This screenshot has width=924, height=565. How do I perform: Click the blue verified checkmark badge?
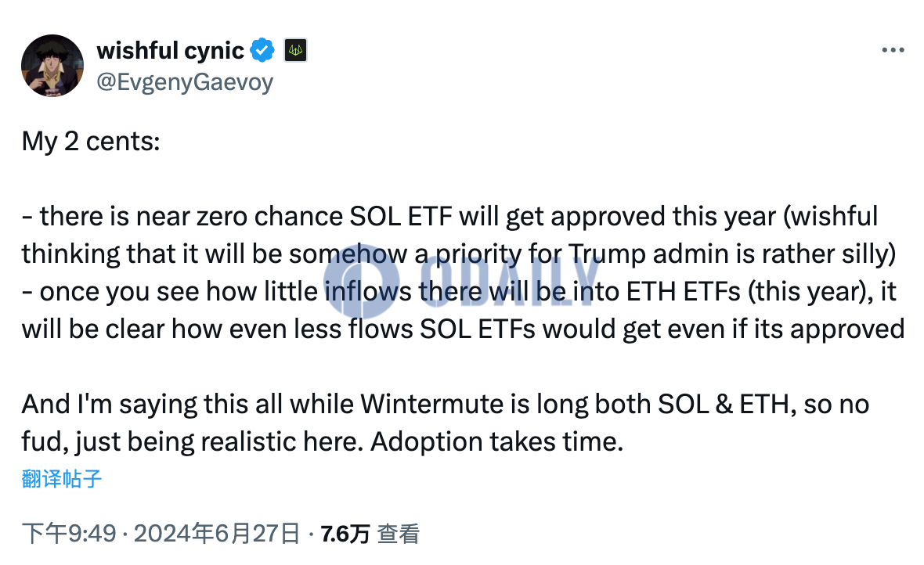[x=262, y=50]
